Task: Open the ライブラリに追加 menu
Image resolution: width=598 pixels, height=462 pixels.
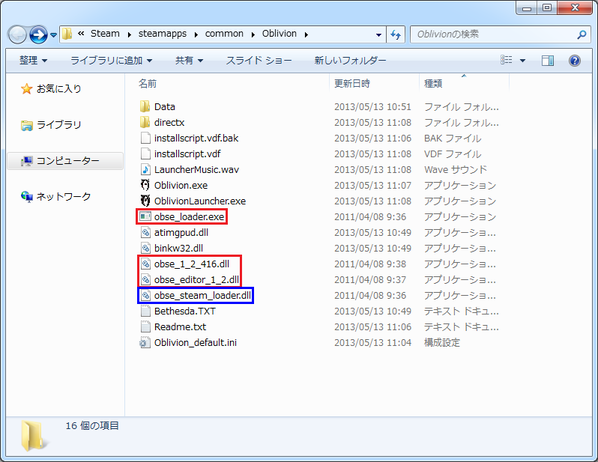Action: tap(111, 60)
